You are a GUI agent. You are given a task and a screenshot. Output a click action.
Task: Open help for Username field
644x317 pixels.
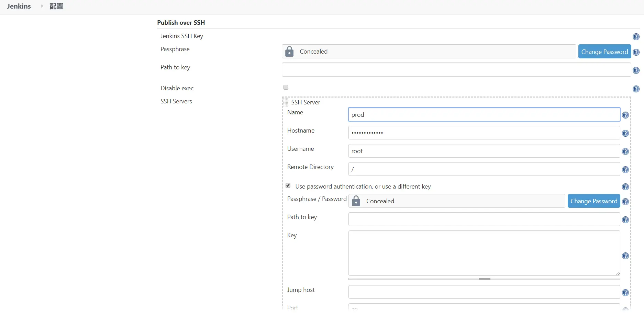click(x=625, y=151)
